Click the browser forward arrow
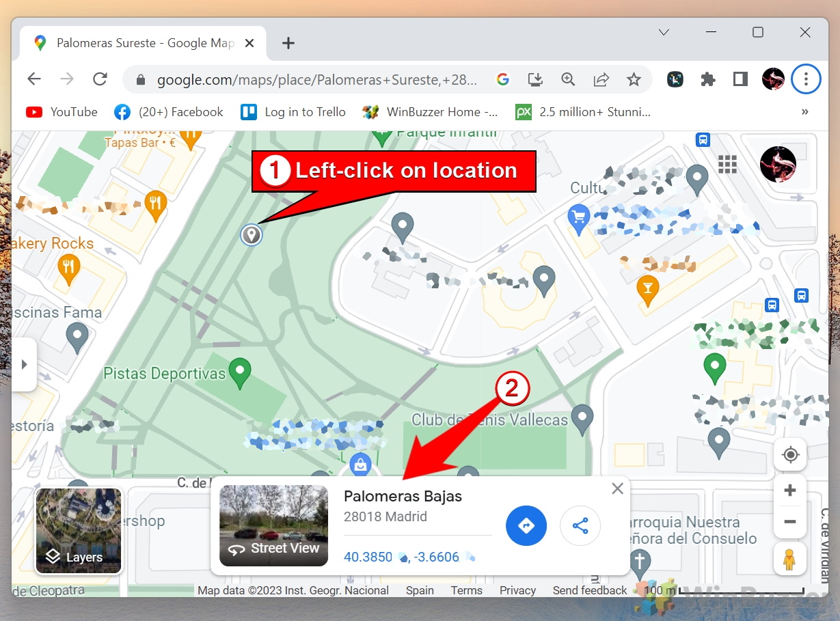The height and width of the screenshot is (621, 840). pos(67,79)
